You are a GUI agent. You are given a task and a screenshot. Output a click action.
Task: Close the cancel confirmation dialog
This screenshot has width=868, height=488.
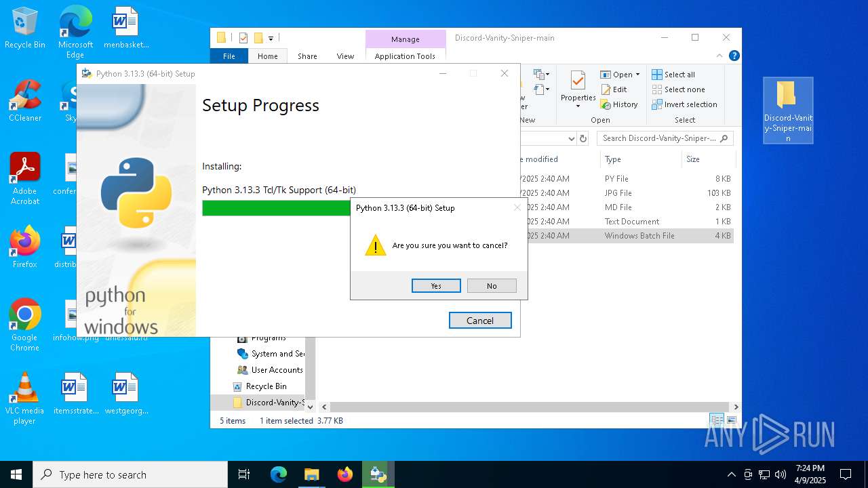517,207
